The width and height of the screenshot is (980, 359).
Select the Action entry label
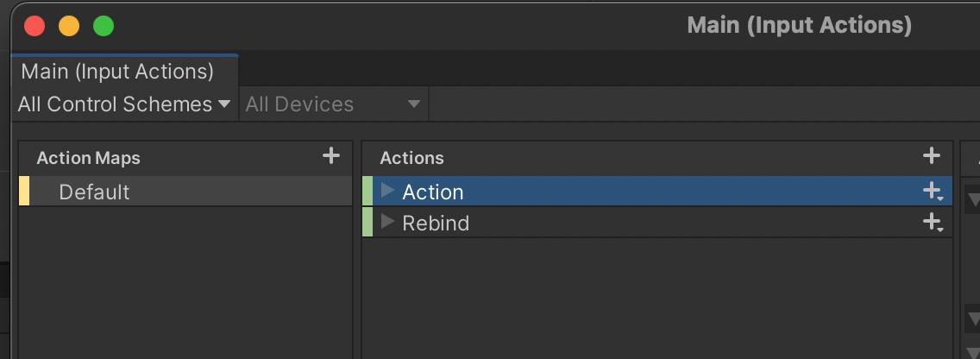(433, 192)
